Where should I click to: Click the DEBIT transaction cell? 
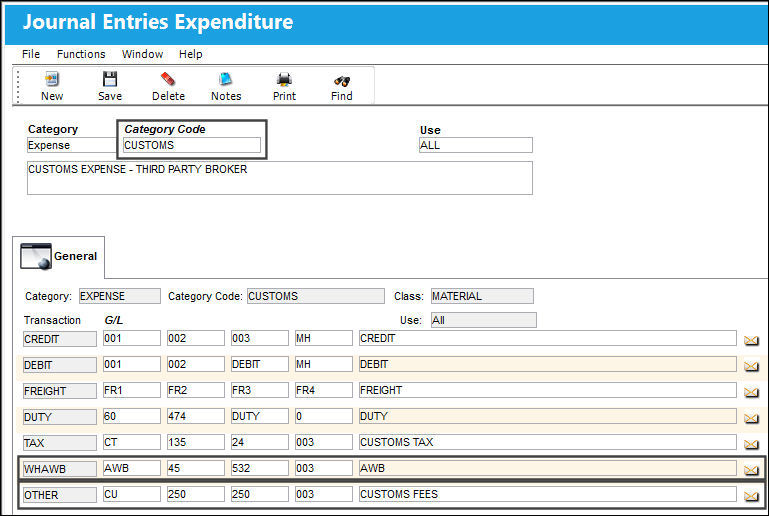click(60, 365)
